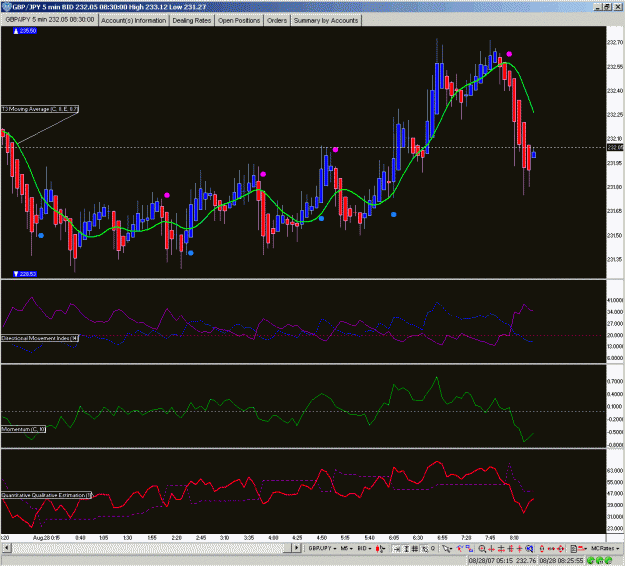Viewport: 625px width, 566px height.
Task: Click the Aug 28 0:15 time axis label
Action: 46,538
